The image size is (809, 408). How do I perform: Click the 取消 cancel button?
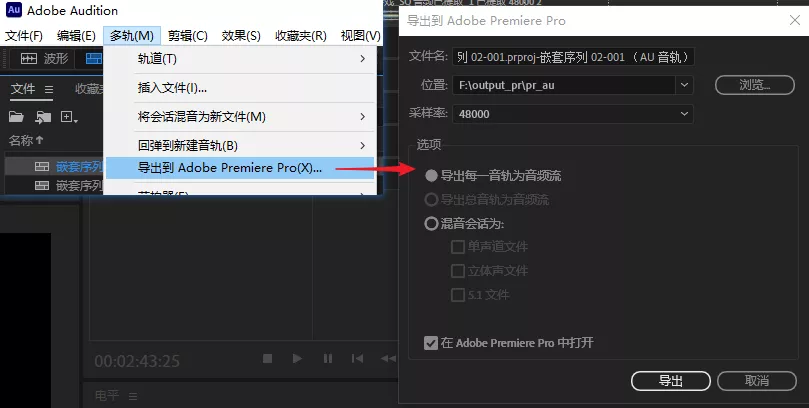(x=757, y=381)
